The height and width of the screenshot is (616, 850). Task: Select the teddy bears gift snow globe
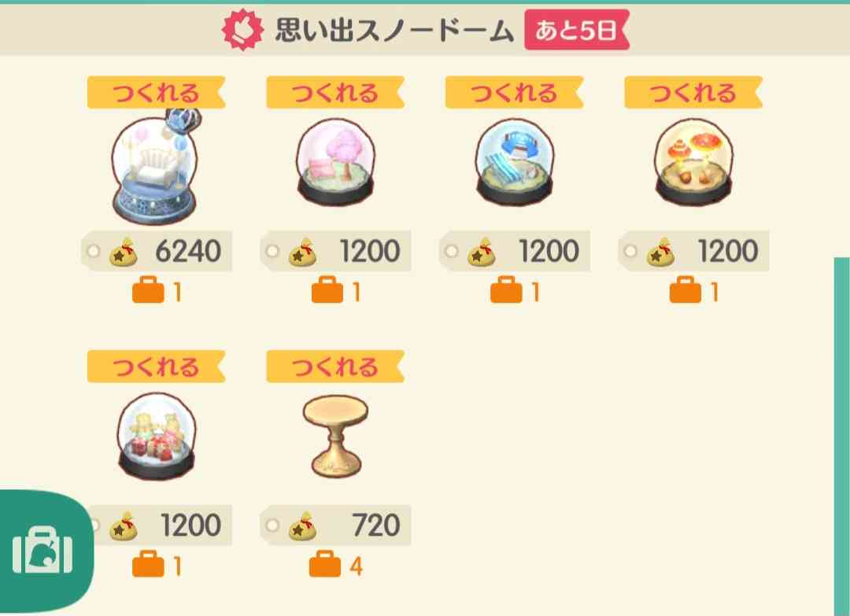click(156, 436)
